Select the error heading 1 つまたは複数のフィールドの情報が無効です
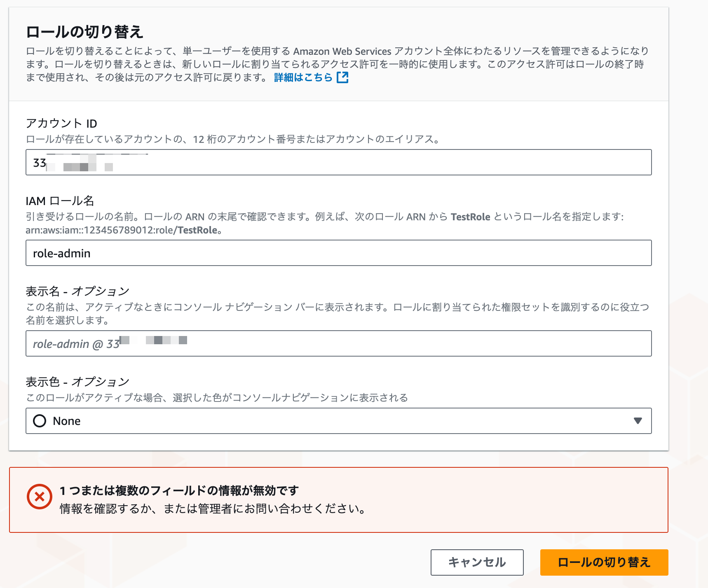 (179, 490)
